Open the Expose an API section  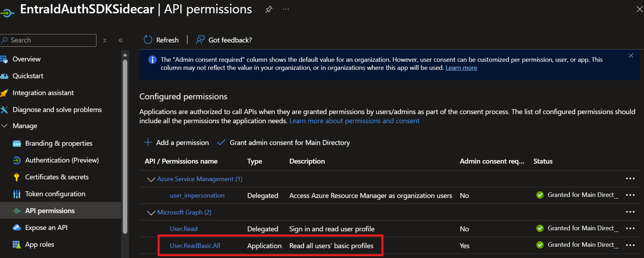(46, 227)
